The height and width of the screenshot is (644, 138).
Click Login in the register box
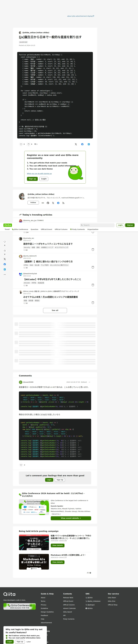(x=44, y=179)
